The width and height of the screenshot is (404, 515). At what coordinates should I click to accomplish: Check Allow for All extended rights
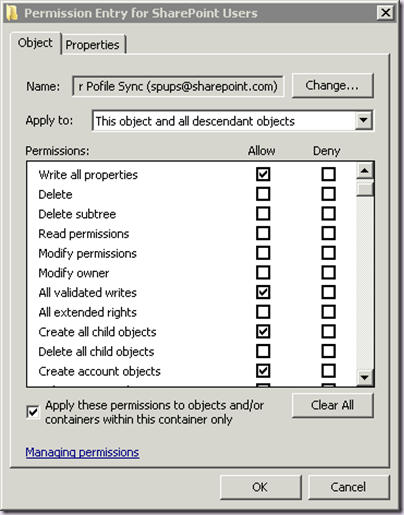pyautogui.click(x=263, y=312)
